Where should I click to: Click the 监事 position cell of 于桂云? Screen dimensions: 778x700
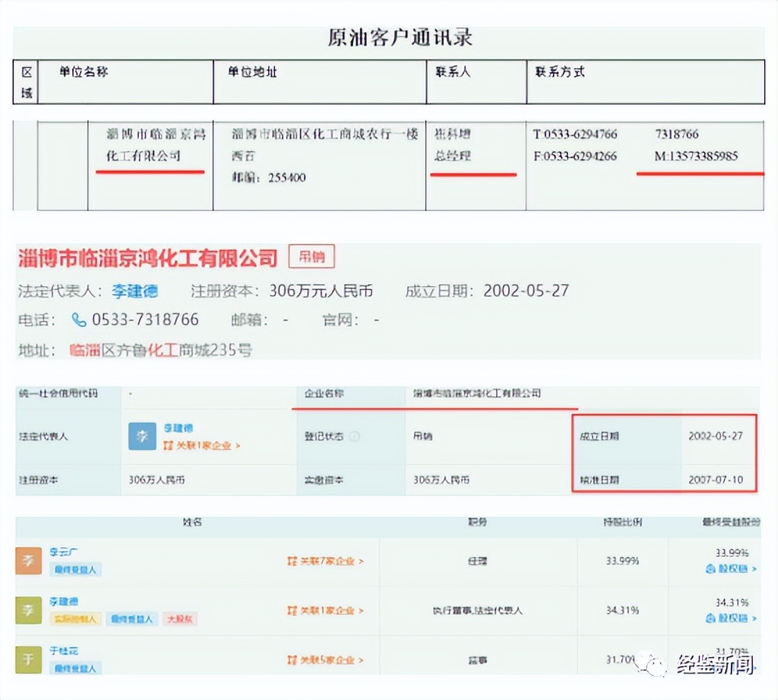coord(477,660)
